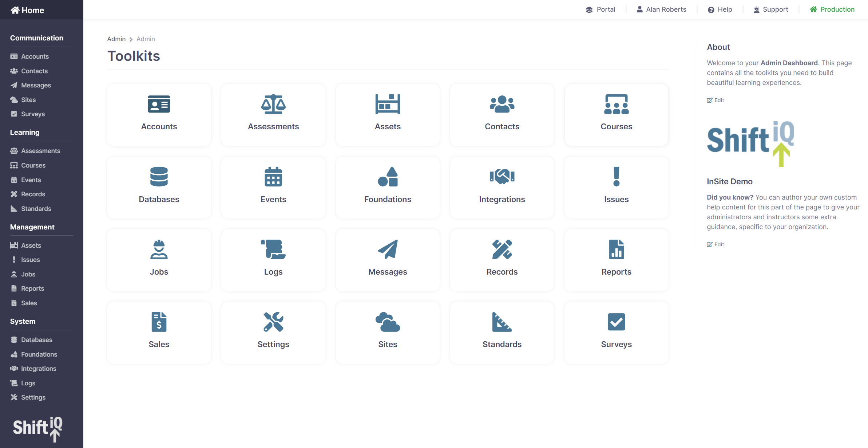The height and width of the screenshot is (448, 868).
Task: Click the Records icon under Learning
Action: 14,194
